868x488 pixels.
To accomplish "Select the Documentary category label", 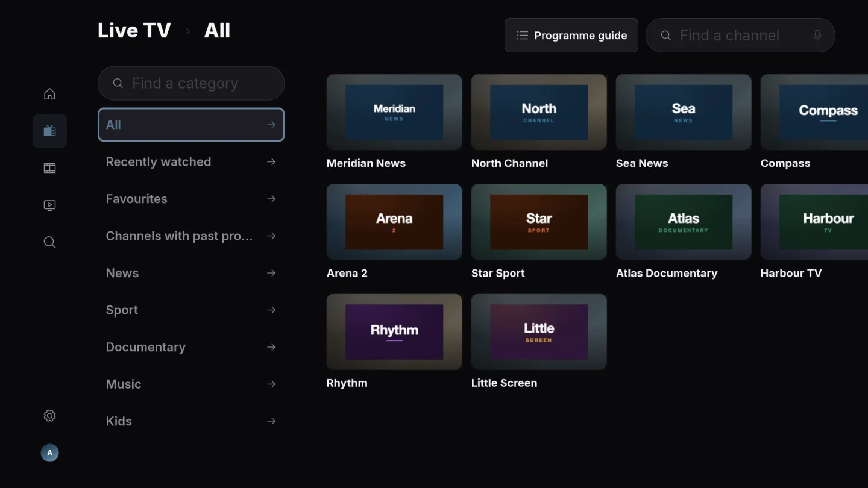I will tap(146, 347).
